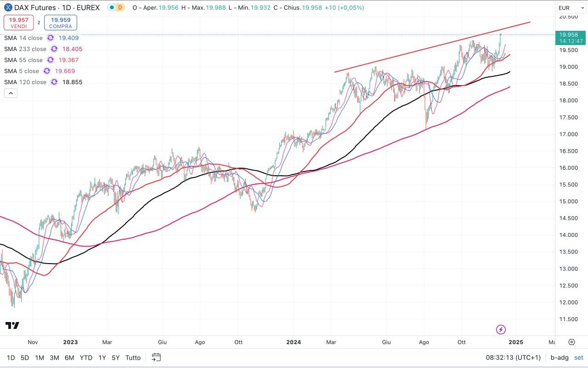Select the 5D date range
The image size is (588, 368).
click(25, 357)
